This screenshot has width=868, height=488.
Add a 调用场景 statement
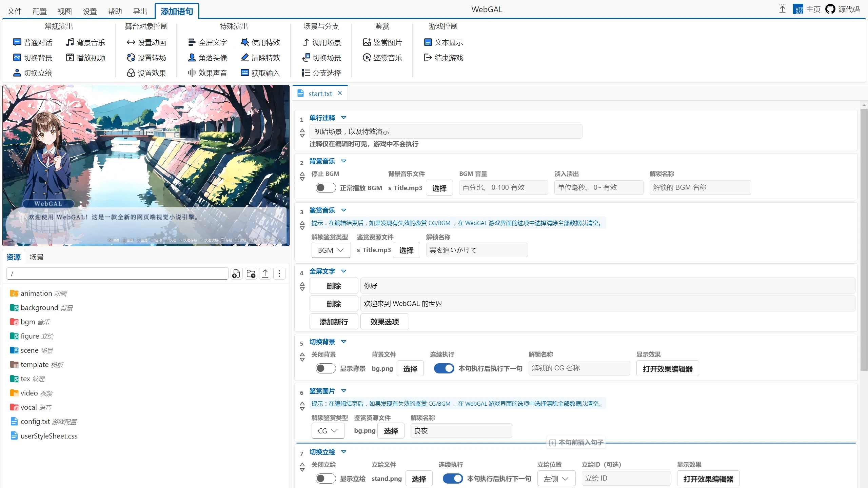[x=321, y=42]
